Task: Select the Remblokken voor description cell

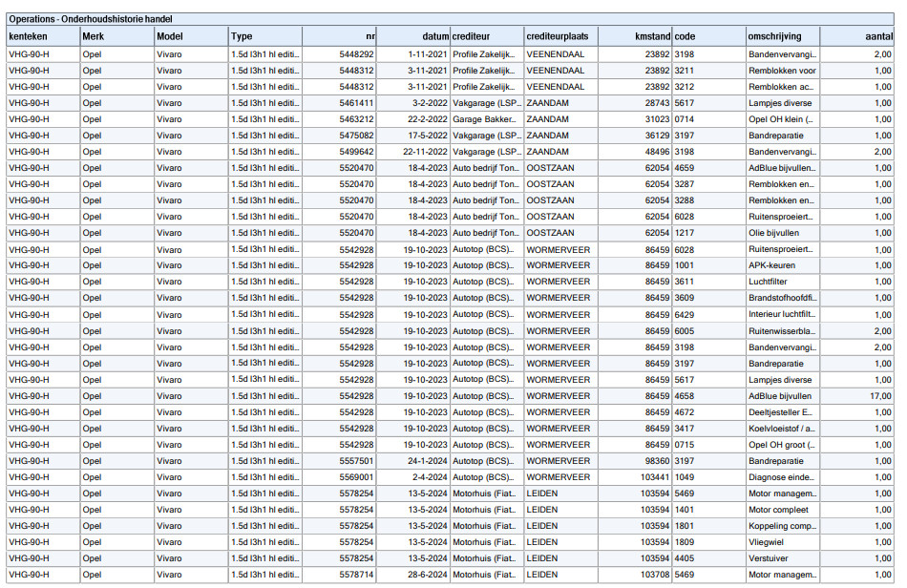Action: 783,71
